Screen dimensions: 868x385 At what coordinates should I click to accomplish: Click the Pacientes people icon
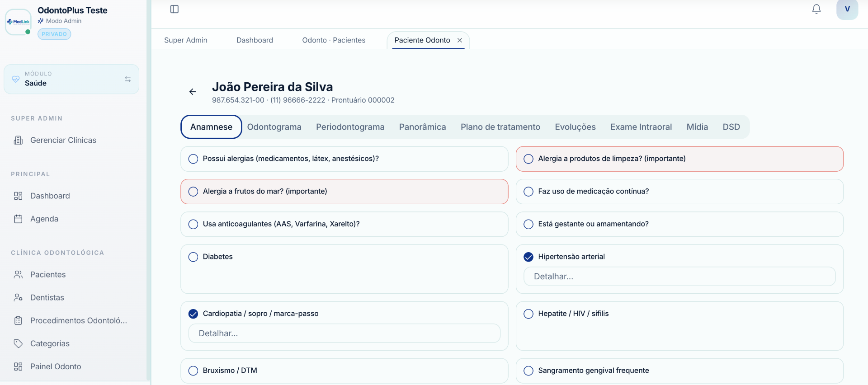tap(18, 274)
